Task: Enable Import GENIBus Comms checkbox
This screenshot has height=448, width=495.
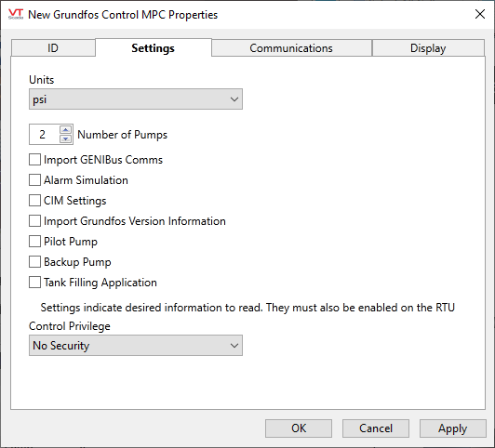Action: pos(34,160)
